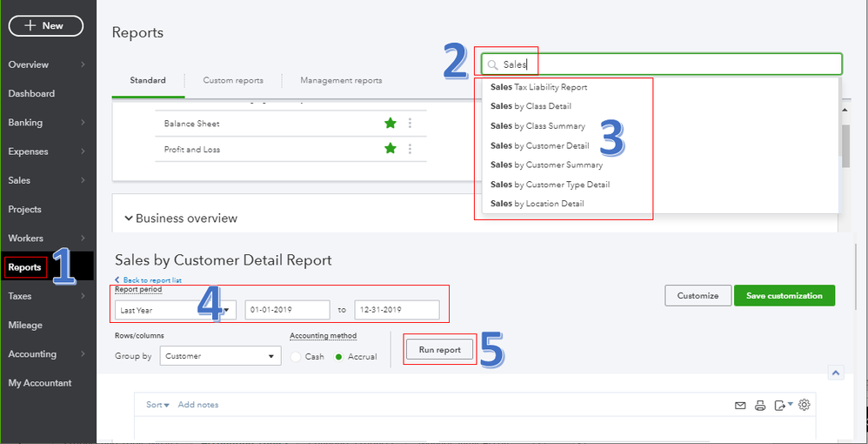
Task: Switch to the Management reports tab
Action: pyautogui.click(x=341, y=80)
